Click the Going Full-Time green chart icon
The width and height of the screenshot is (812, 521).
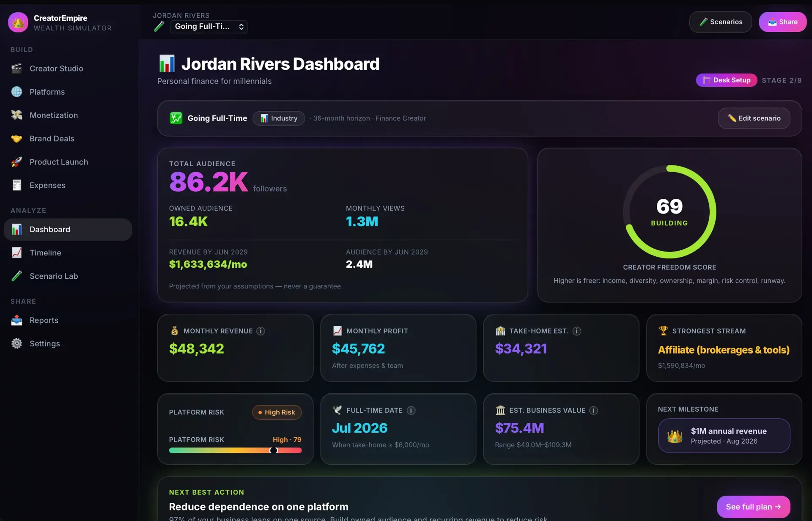[x=176, y=118]
